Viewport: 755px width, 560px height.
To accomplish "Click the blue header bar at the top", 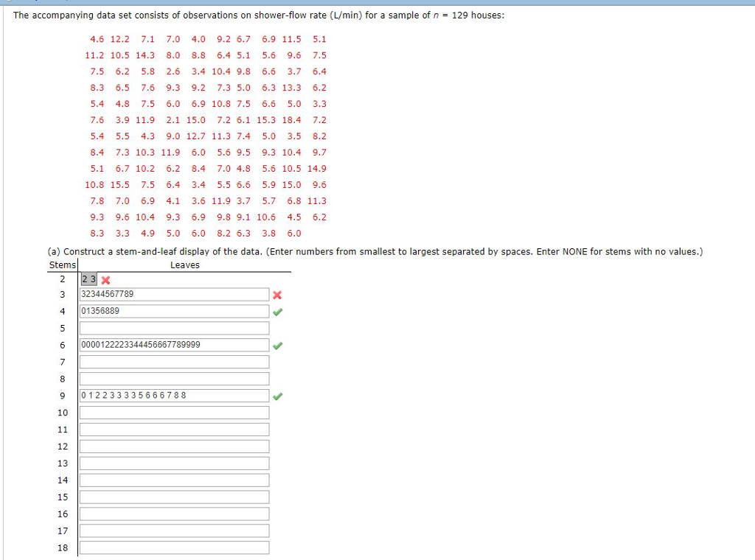I will point(377,3).
